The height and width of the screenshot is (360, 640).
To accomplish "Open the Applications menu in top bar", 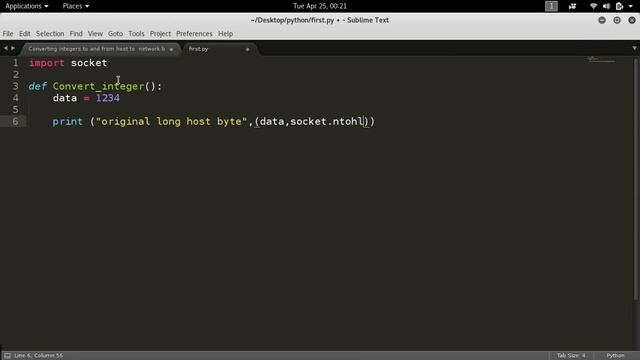I will (27, 6).
